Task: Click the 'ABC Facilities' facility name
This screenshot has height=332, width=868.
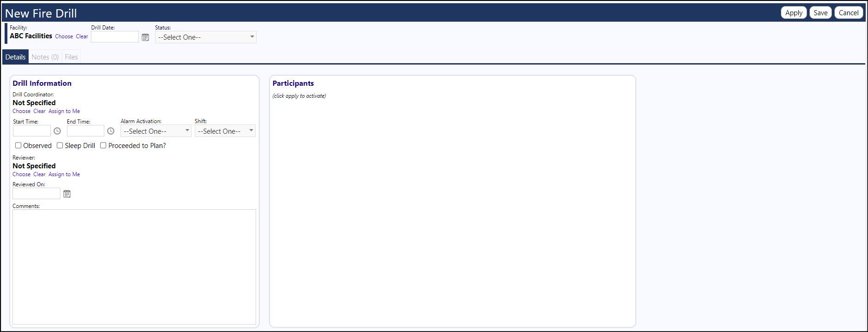Action: click(31, 36)
